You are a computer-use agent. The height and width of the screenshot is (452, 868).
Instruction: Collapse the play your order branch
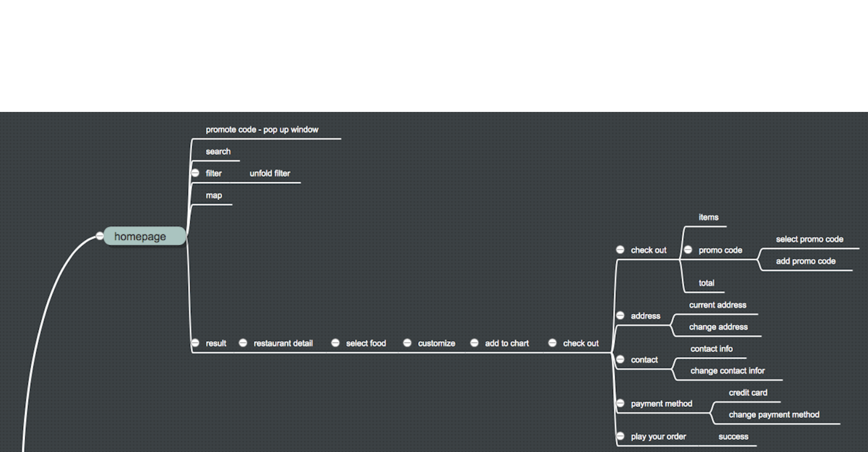click(x=620, y=436)
